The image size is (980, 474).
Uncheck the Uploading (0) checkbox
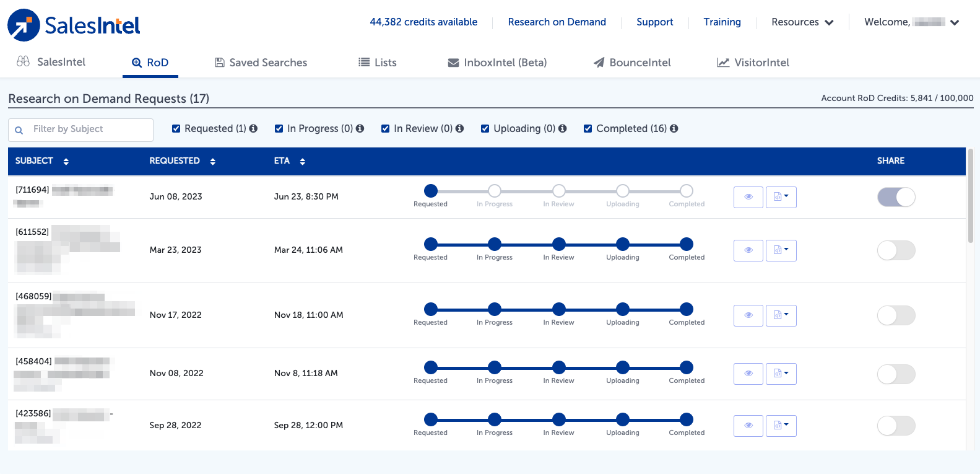click(485, 129)
